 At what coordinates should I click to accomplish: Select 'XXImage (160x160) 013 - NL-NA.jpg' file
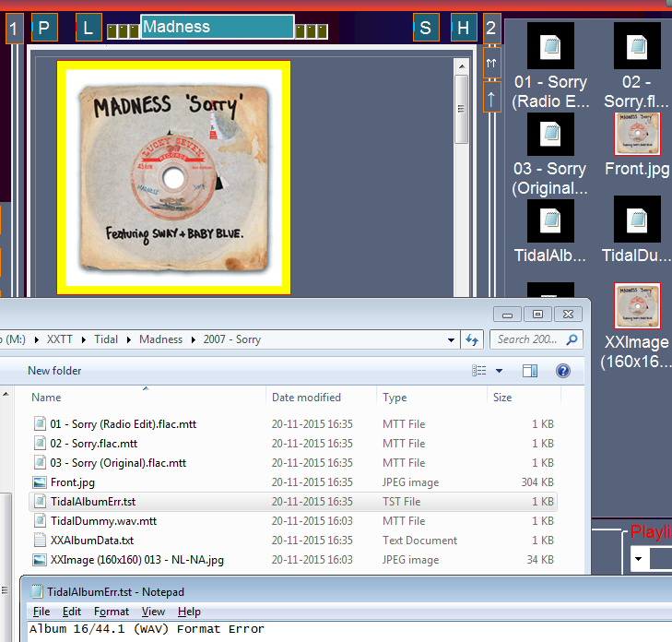[x=293, y=560]
